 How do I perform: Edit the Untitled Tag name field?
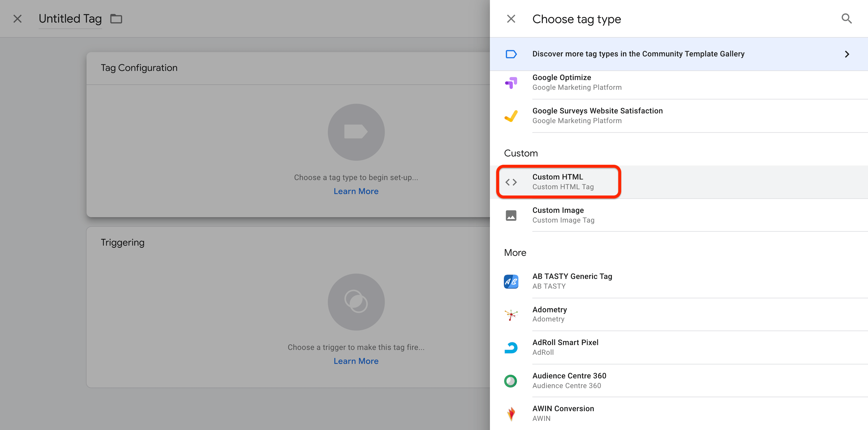click(x=70, y=19)
